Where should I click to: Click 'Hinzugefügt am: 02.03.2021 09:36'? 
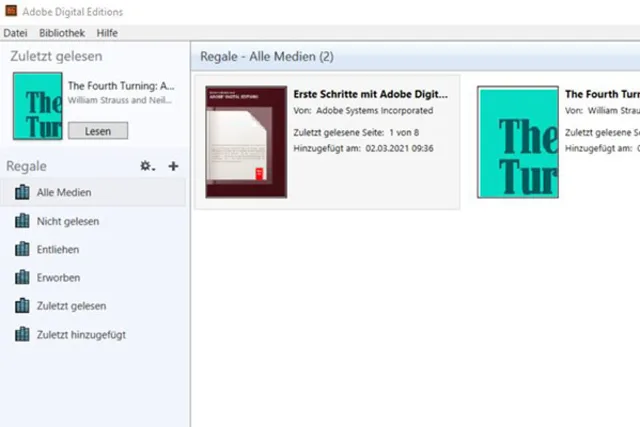(x=363, y=149)
